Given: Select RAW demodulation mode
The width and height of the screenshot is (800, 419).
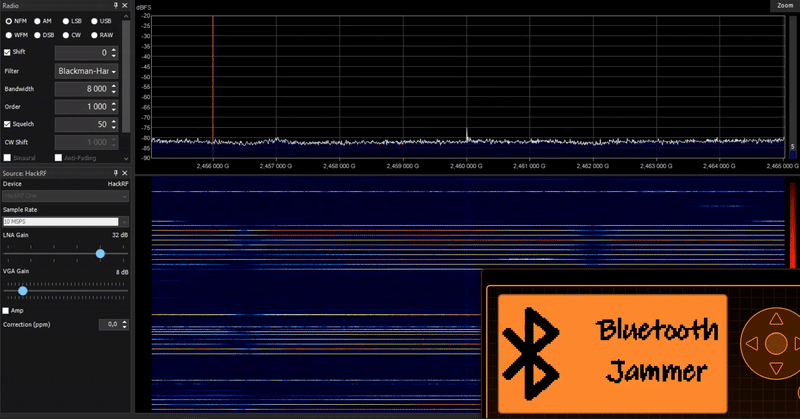Looking at the screenshot, I should tap(94, 35).
